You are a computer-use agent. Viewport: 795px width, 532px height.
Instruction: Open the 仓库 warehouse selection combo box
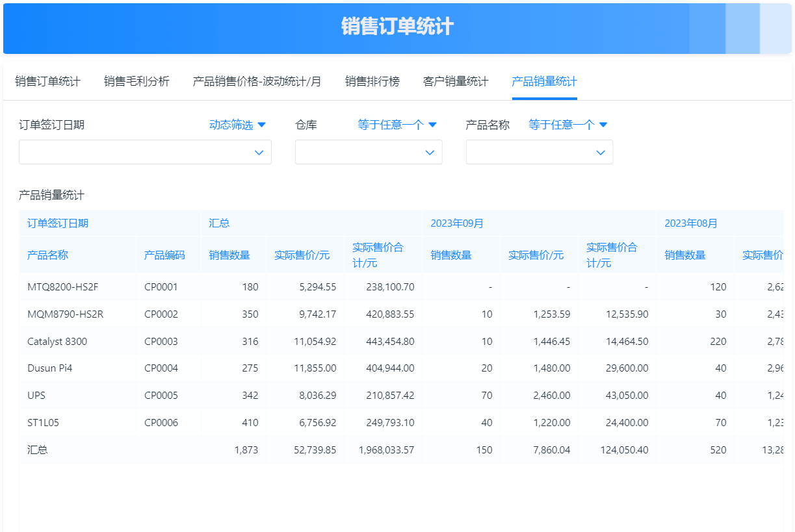pyautogui.click(x=368, y=152)
